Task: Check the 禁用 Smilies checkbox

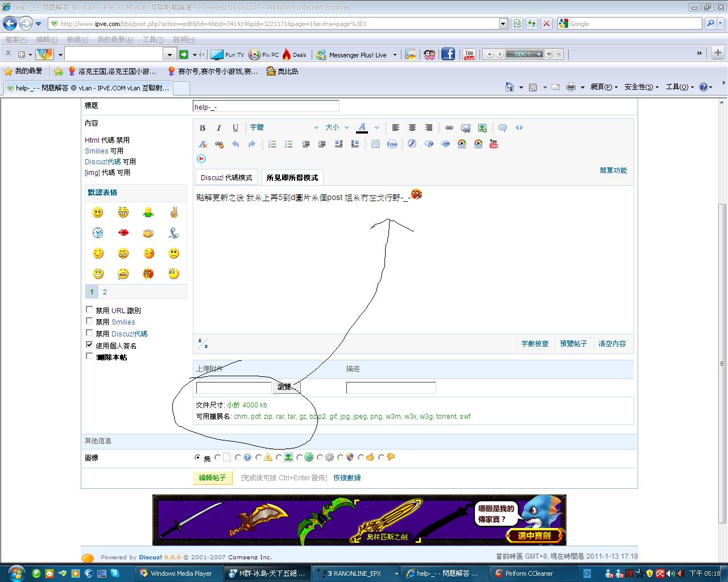Action: point(89,321)
